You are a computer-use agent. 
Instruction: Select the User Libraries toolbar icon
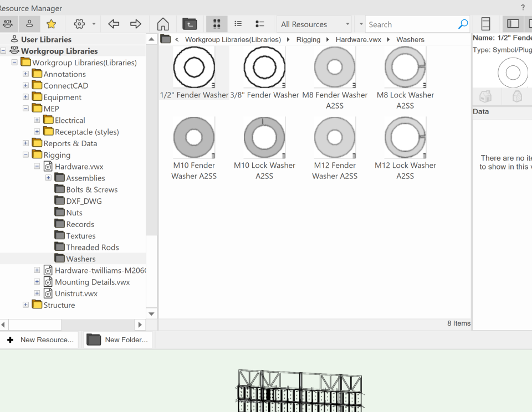pyautogui.click(x=29, y=24)
